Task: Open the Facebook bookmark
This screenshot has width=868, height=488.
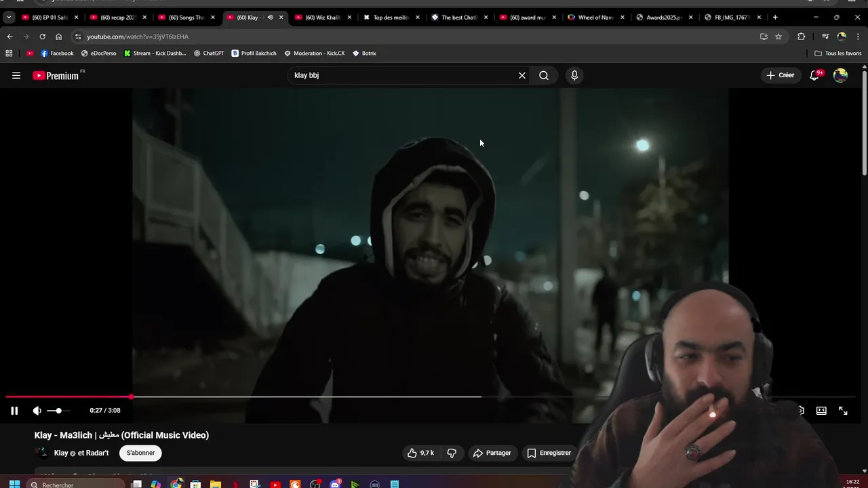Action: [x=57, y=53]
